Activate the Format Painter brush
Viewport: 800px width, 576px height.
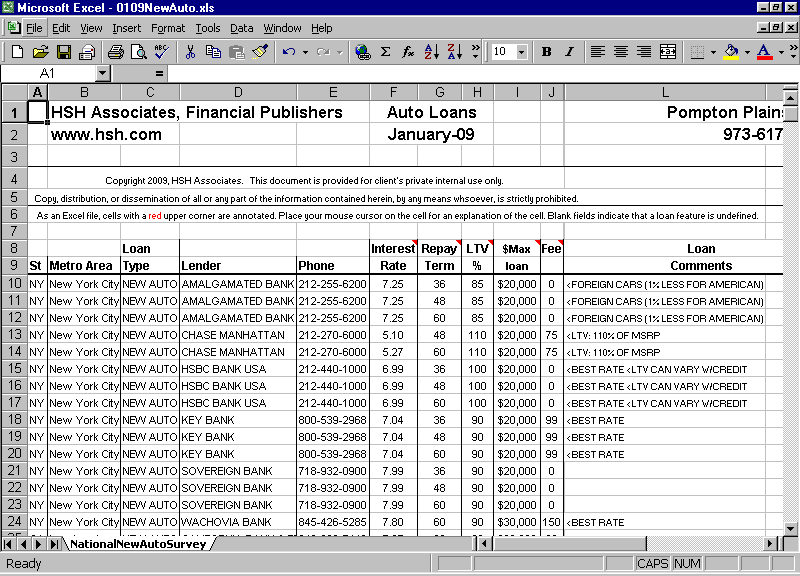260,52
